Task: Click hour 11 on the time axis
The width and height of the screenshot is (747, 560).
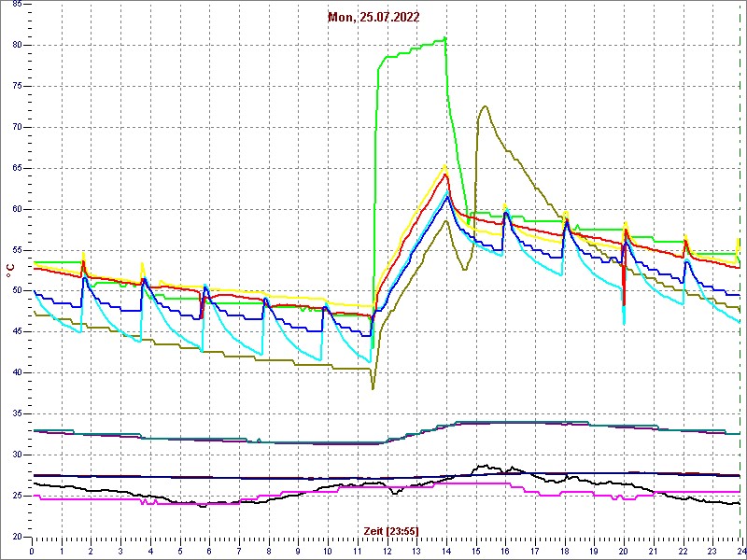Action: coord(358,551)
